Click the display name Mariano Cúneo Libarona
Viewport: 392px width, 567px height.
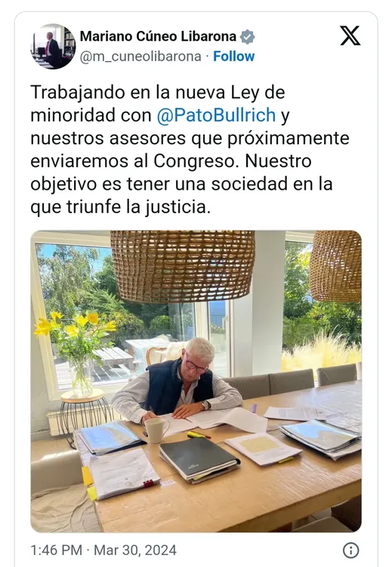click(158, 36)
